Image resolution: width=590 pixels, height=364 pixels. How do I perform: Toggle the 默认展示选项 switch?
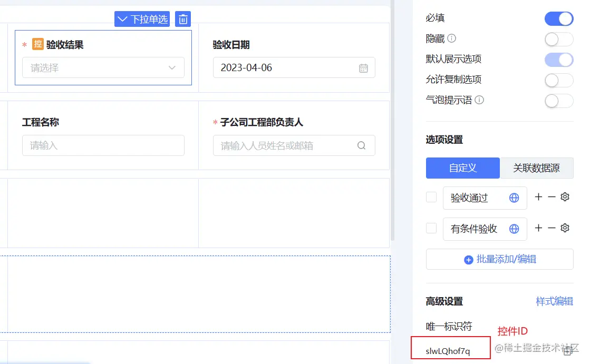tap(559, 60)
